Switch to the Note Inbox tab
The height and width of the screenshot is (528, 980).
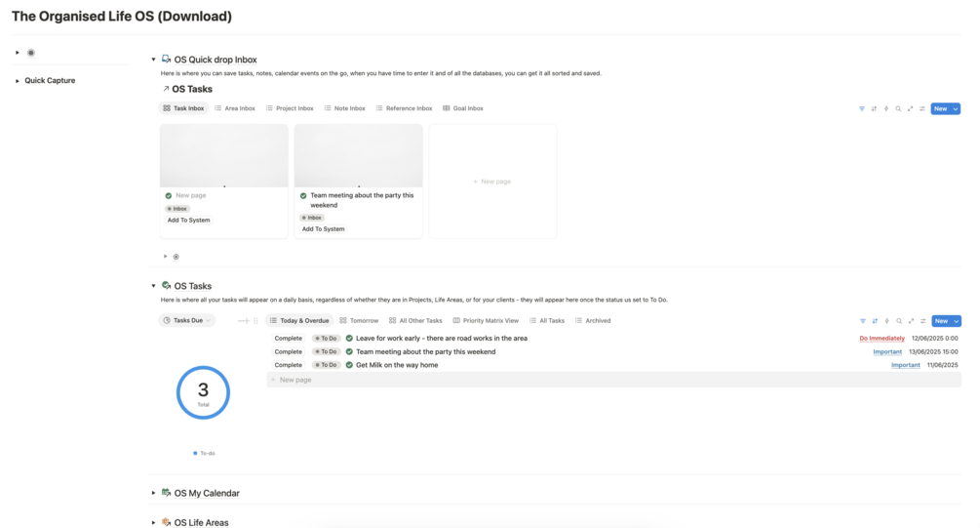344,108
